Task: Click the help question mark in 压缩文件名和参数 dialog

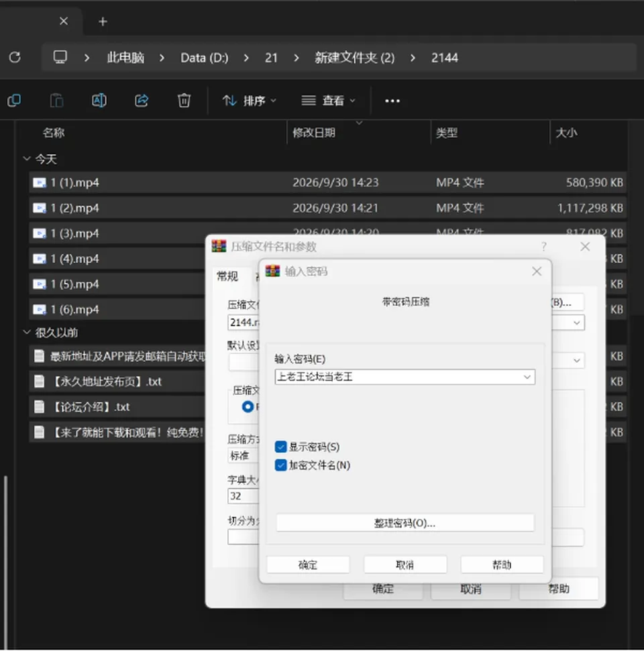Action: (544, 247)
